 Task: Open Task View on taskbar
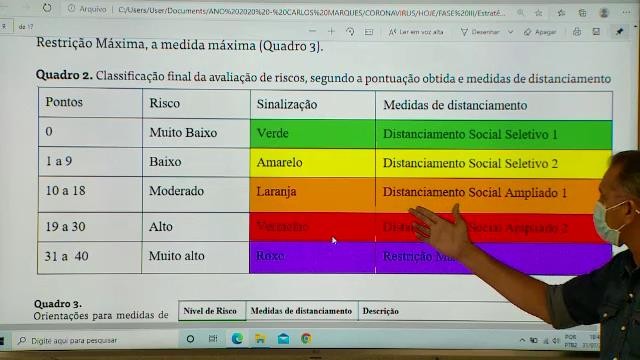(x=213, y=338)
